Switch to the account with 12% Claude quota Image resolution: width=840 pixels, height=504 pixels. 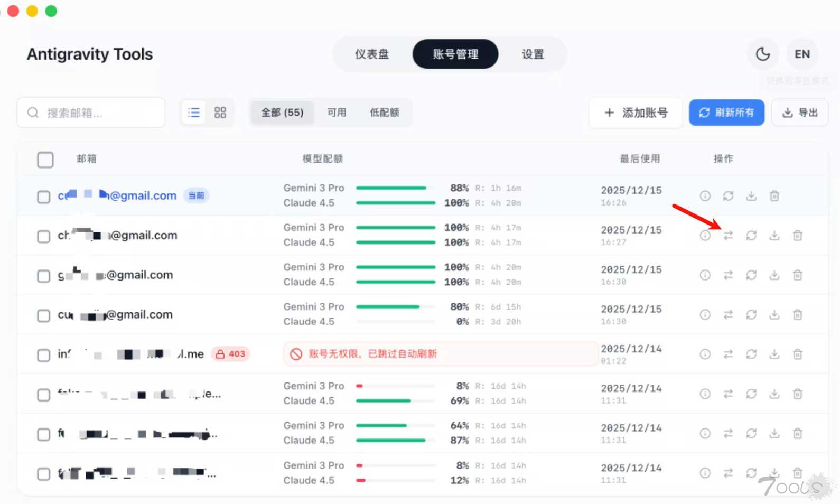pyautogui.click(x=728, y=473)
